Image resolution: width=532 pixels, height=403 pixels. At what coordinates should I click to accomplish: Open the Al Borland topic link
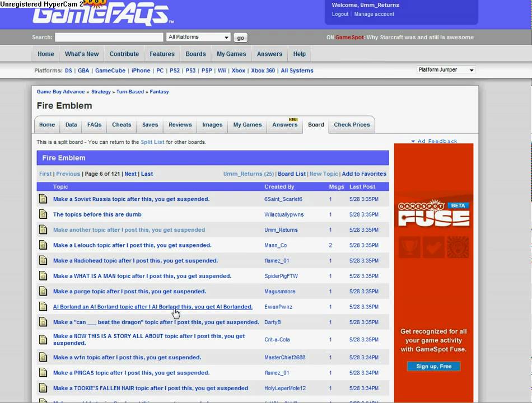[x=153, y=307]
